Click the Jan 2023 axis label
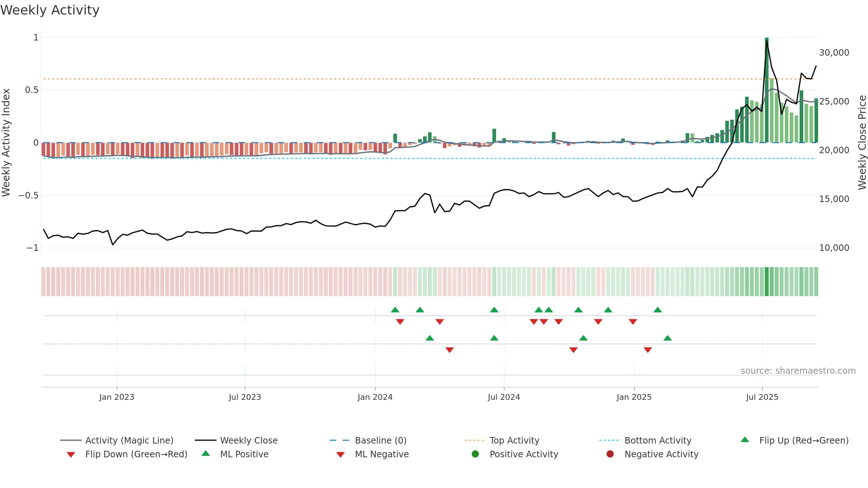 click(x=117, y=397)
